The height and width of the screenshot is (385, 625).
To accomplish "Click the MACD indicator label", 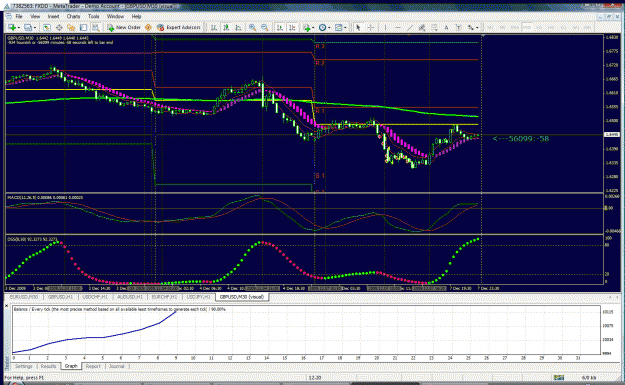I will (x=45, y=197).
